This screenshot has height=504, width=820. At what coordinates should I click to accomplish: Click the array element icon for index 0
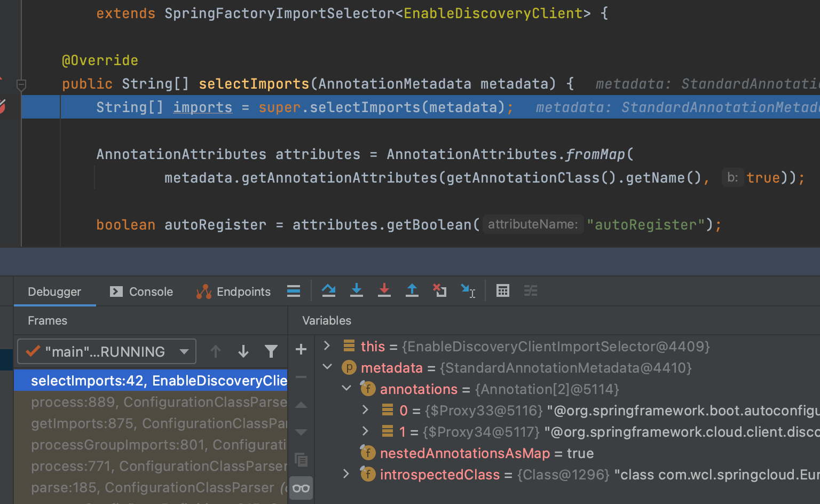click(x=388, y=410)
